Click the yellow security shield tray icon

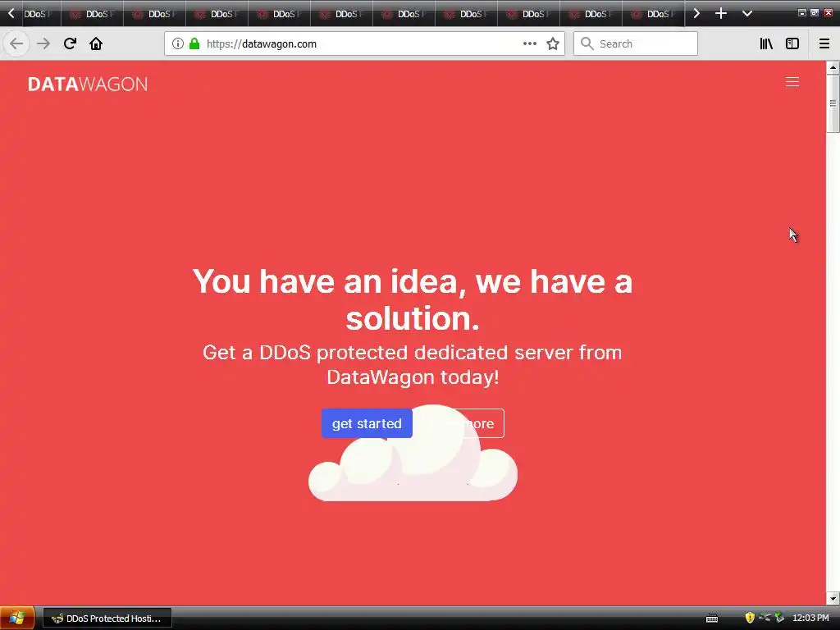point(750,618)
